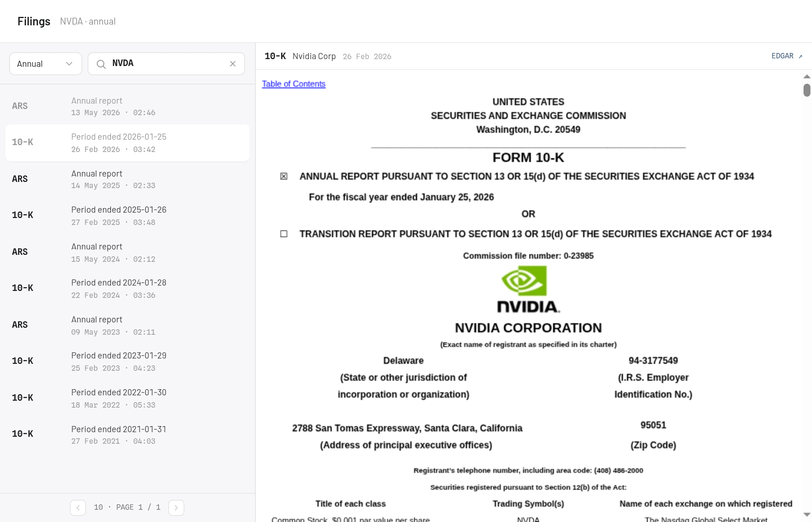Click '26 Feb 2026' date in document header
The width and height of the screenshot is (812, 522).
(x=367, y=56)
